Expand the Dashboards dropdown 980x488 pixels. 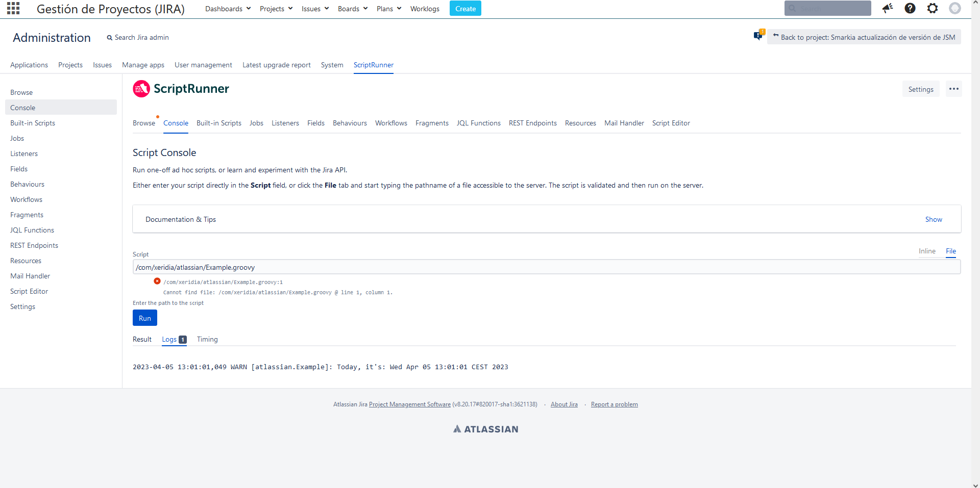227,8
